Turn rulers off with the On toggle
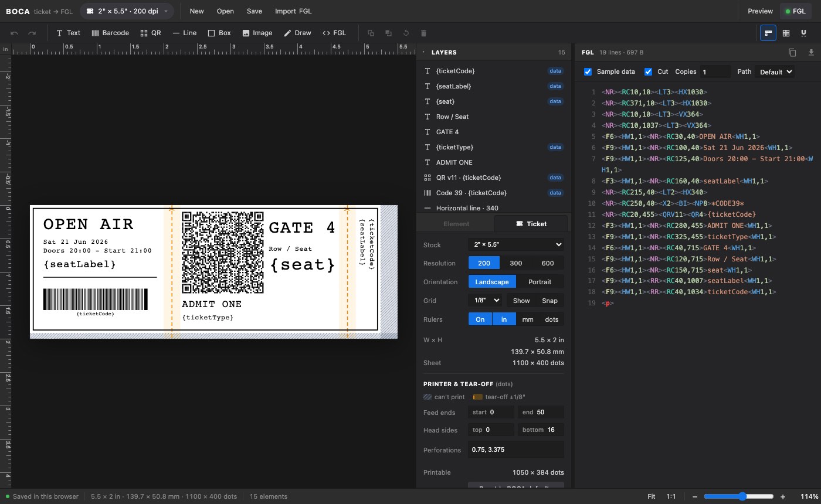Image resolution: width=821 pixels, height=504 pixels. point(480,319)
